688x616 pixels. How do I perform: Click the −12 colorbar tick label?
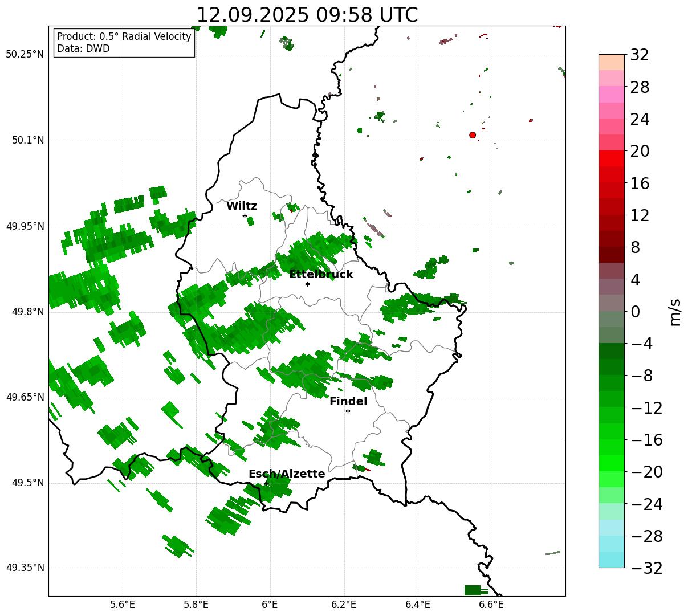[646, 408]
